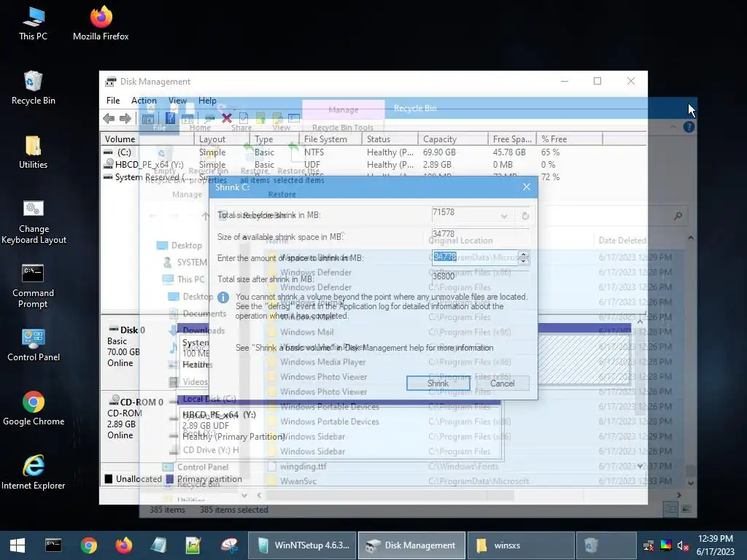The height and width of the screenshot is (560, 747).
Task: Toggle the Show/Hide Action Pane toolbar icon
Action: (x=187, y=118)
